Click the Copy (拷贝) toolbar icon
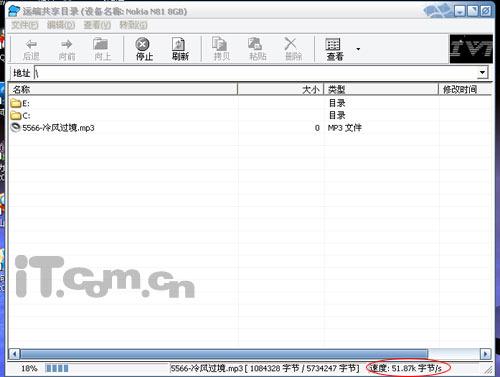 [221, 49]
